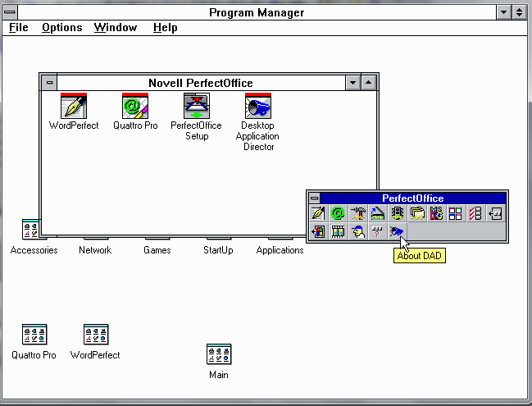532x406 pixels.
Task: Open Program Manager's control menu box
Action: click(10, 12)
